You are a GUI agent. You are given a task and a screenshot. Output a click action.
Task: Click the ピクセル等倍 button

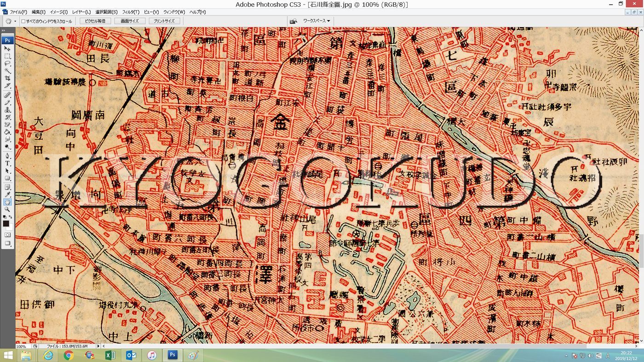(x=95, y=21)
